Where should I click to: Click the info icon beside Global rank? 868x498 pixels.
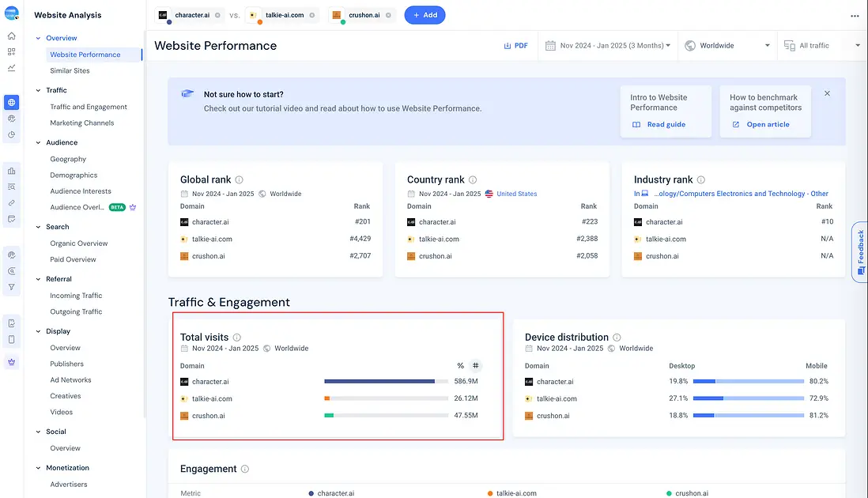pyautogui.click(x=240, y=179)
